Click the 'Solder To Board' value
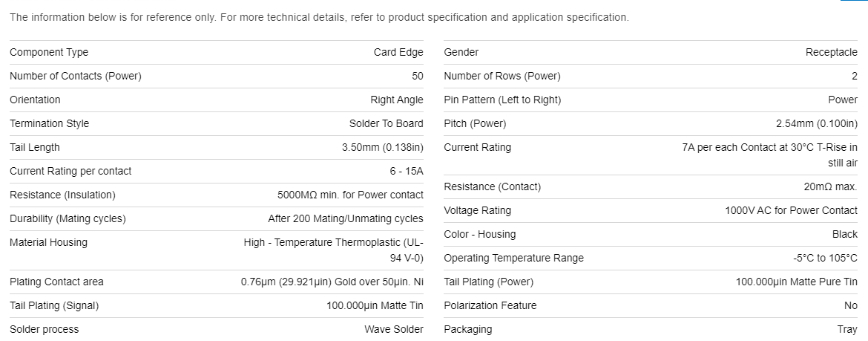This screenshot has width=868, height=341. tap(387, 123)
